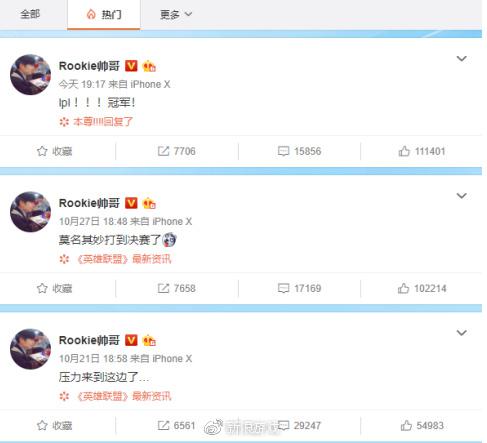This screenshot has height=443, width=487.
Task: Like the post with 102214 likes
Action: tap(422, 288)
